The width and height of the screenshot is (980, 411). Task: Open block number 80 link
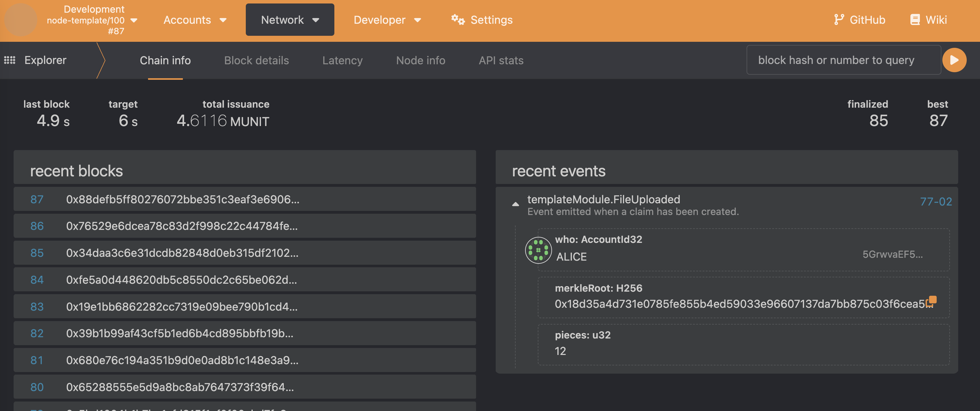click(x=37, y=387)
